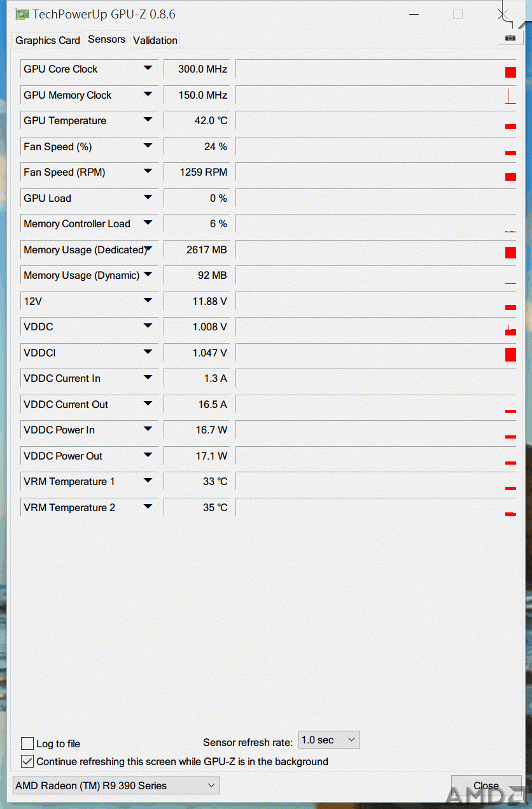Screen dimensions: 532x809
Task: Click the 17.1 W power out value
Action: 197,456
